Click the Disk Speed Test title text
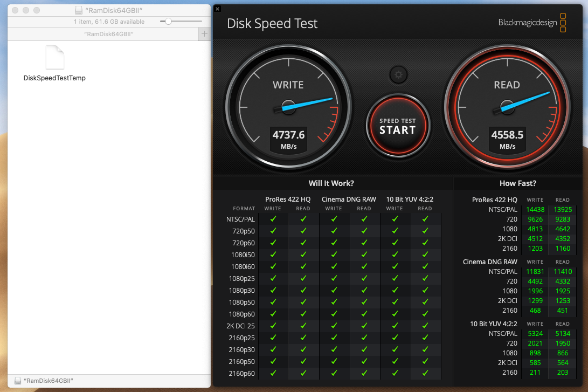 tap(272, 24)
